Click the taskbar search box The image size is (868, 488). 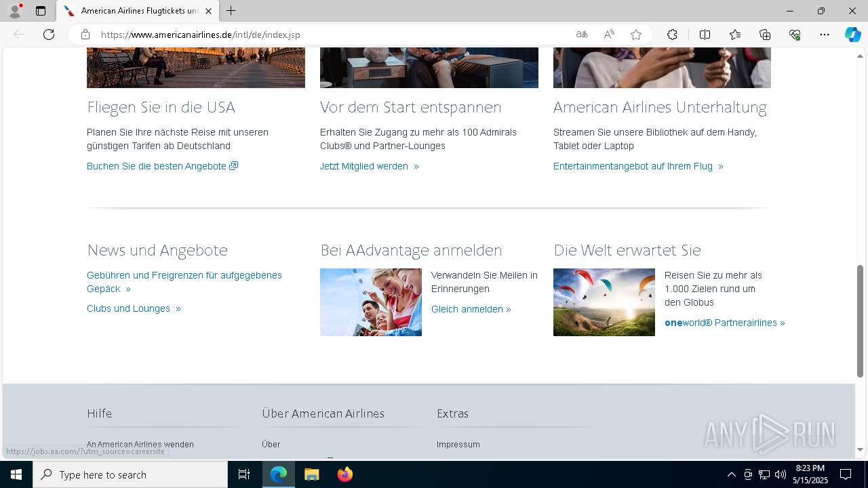(x=130, y=474)
